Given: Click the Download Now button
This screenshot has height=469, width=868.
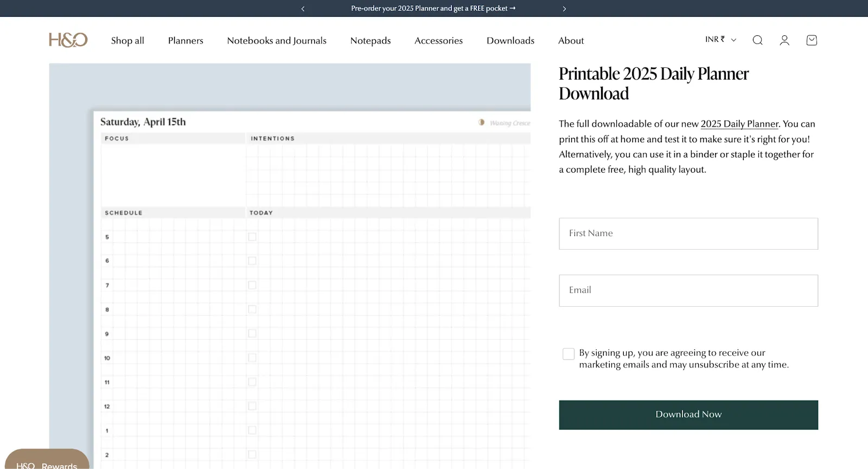Looking at the screenshot, I should 688,415.
